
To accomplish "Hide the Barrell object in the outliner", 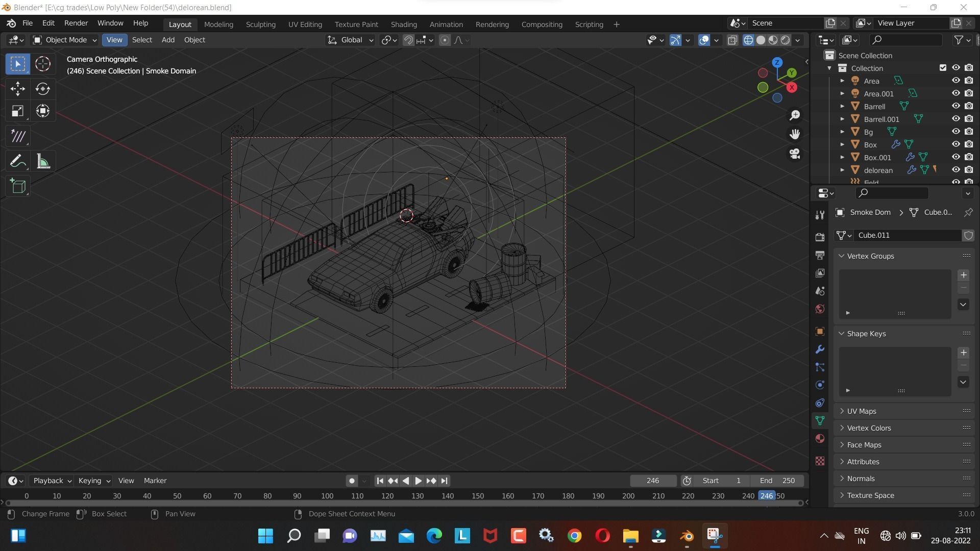I will (955, 106).
